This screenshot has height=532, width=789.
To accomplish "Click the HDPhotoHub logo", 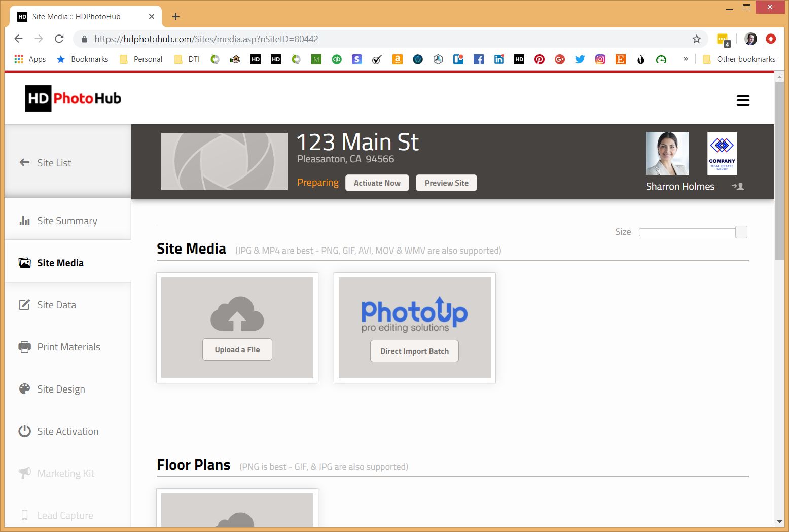I will coord(73,98).
